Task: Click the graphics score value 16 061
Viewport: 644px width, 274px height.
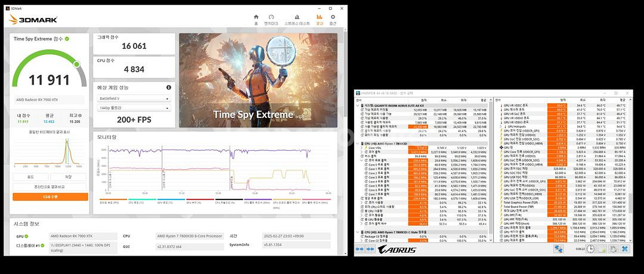Action: tap(134, 46)
